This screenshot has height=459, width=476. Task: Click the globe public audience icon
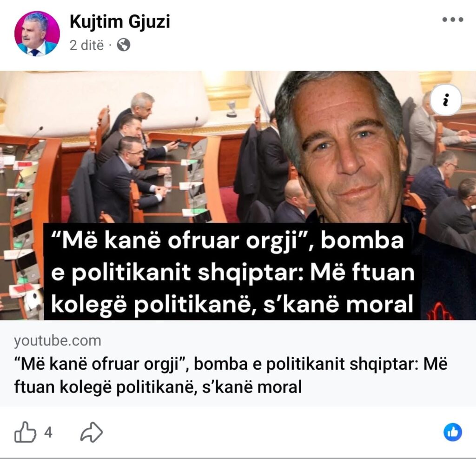[124, 45]
